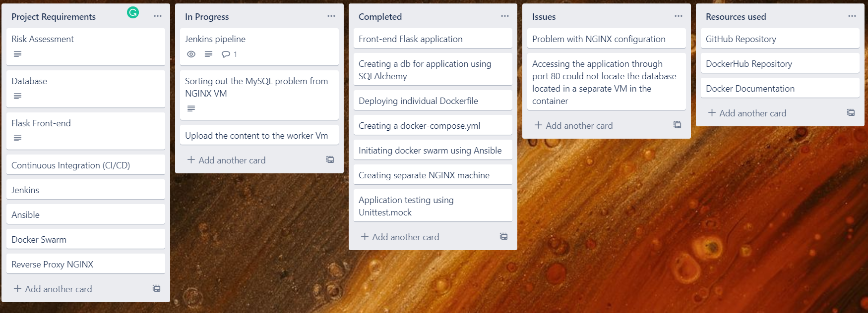Open the Docker Swarm card
Image resolution: width=868 pixels, height=313 pixels.
(86, 239)
